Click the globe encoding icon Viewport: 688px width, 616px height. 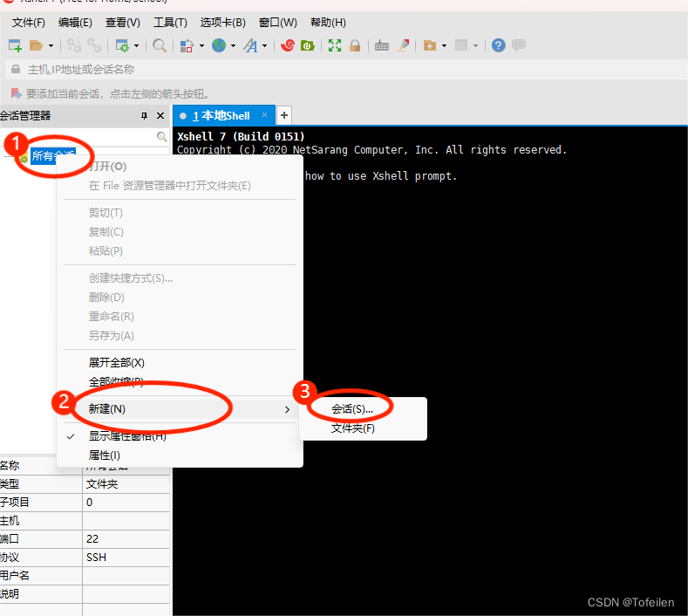[x=219, y=44]
